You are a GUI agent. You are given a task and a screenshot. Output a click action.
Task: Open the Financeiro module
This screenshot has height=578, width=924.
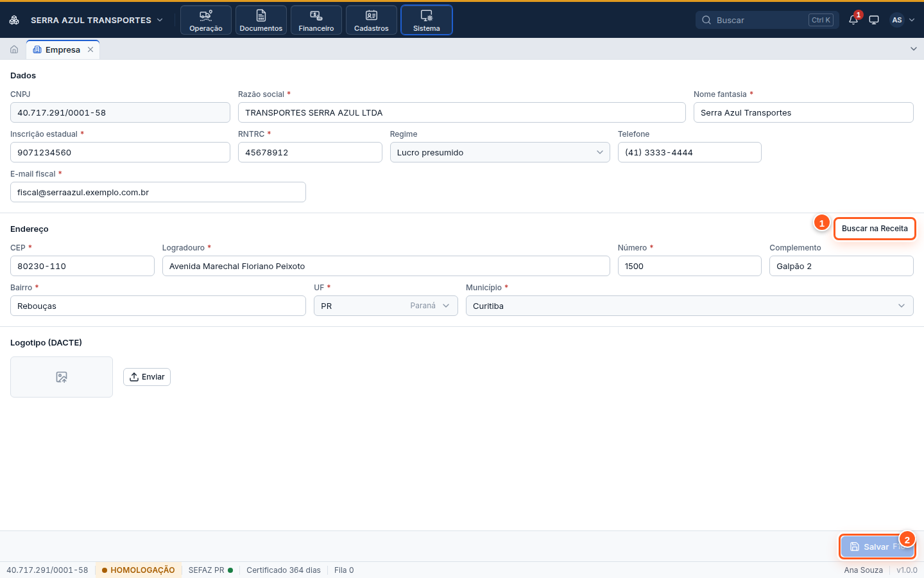tap(316, 20)
